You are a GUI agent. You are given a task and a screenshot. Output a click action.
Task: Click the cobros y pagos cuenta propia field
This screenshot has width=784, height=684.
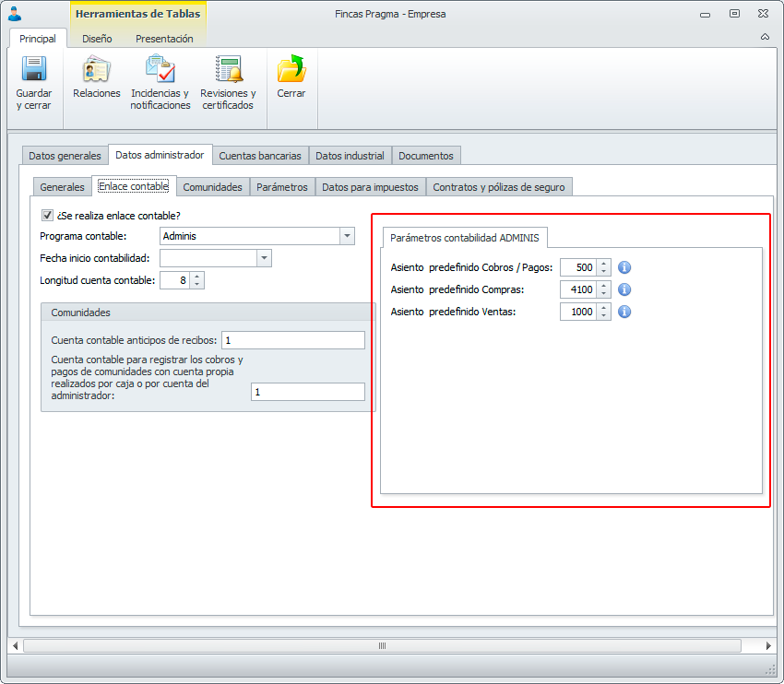[x=307, y=392]
